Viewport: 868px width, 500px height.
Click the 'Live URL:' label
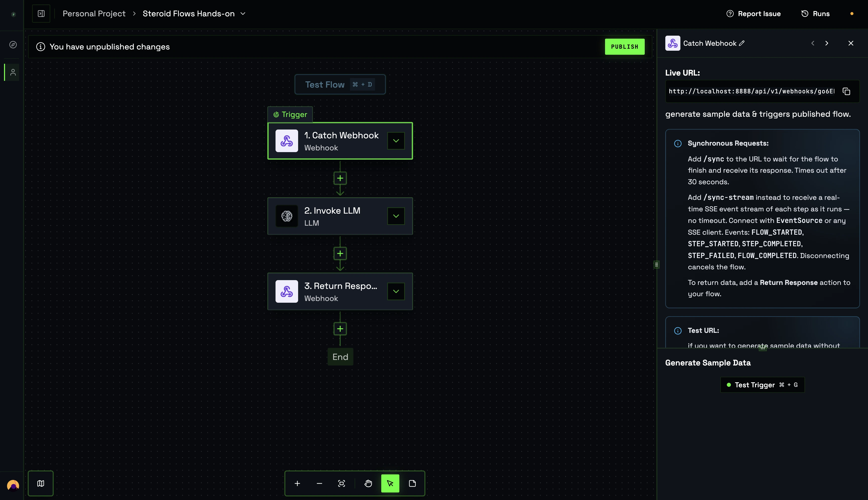(682, 73)
